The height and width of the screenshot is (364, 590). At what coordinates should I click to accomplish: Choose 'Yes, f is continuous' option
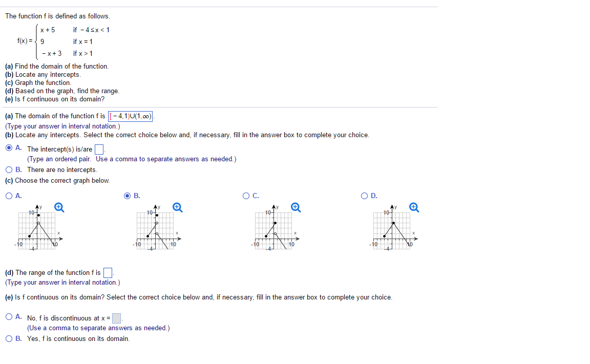[x=9, y=339]
